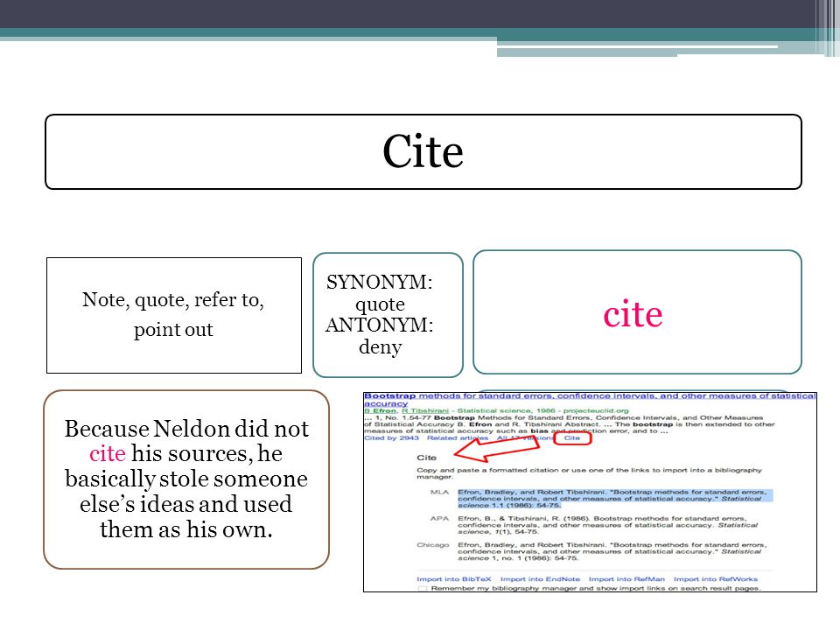This screenshot has width=840, height=630.
Task: Click the 'SYNONYM: quote' text
Action: (380, 292)
